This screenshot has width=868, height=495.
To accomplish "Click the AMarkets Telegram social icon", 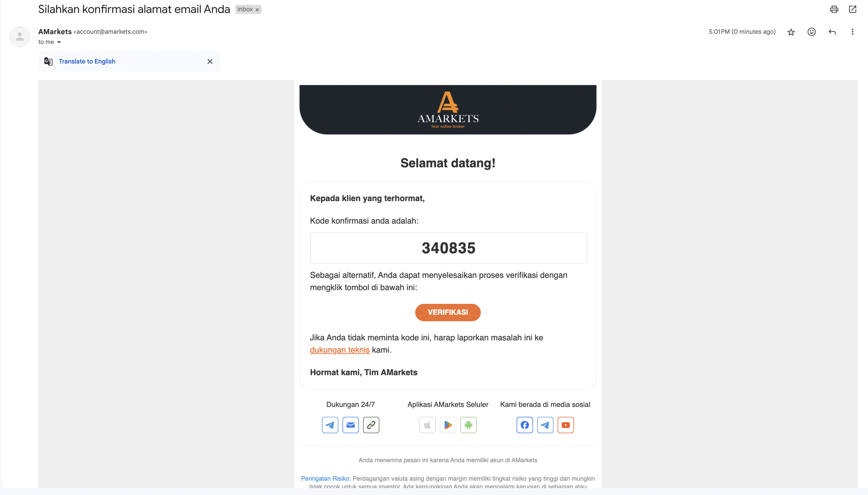I will [x=544, y=425].
